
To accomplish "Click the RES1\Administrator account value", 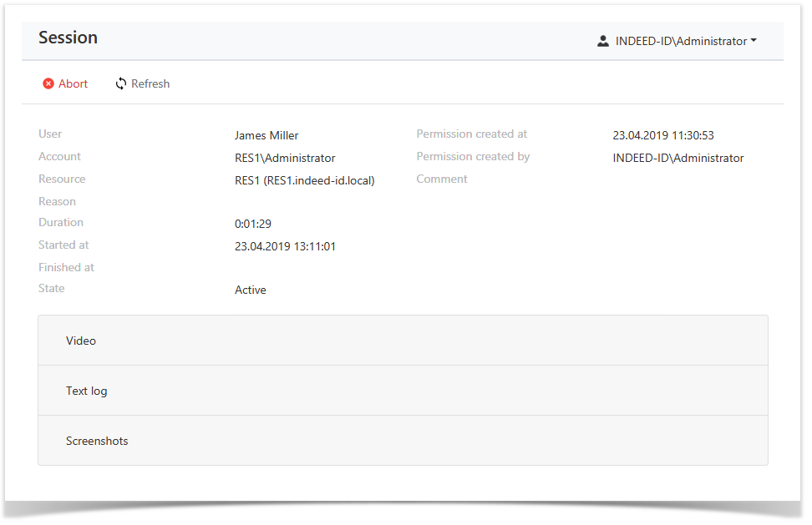I will 285,158.
